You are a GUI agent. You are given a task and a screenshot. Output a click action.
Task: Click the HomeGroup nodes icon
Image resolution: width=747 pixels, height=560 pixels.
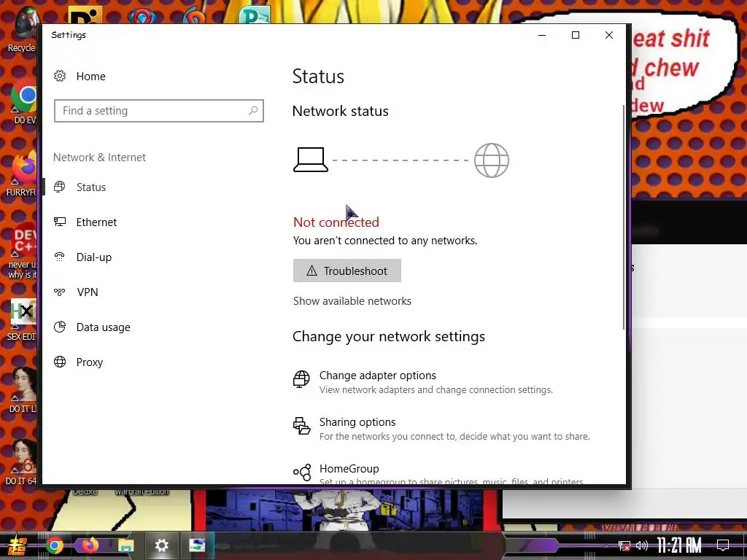tap(302, 472)
